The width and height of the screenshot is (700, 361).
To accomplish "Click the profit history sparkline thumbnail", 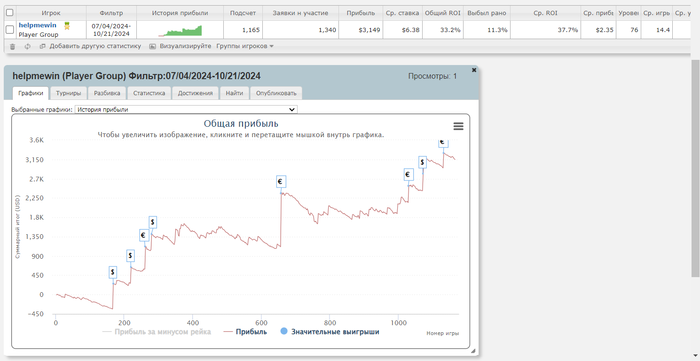I will click(x=180, y=30).
